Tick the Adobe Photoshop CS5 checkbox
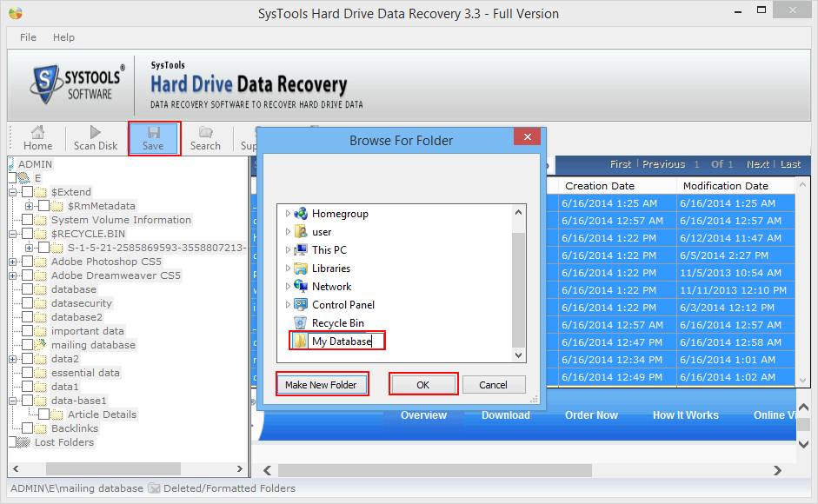The width and height of the screenshot is (818, 504). 28,262
